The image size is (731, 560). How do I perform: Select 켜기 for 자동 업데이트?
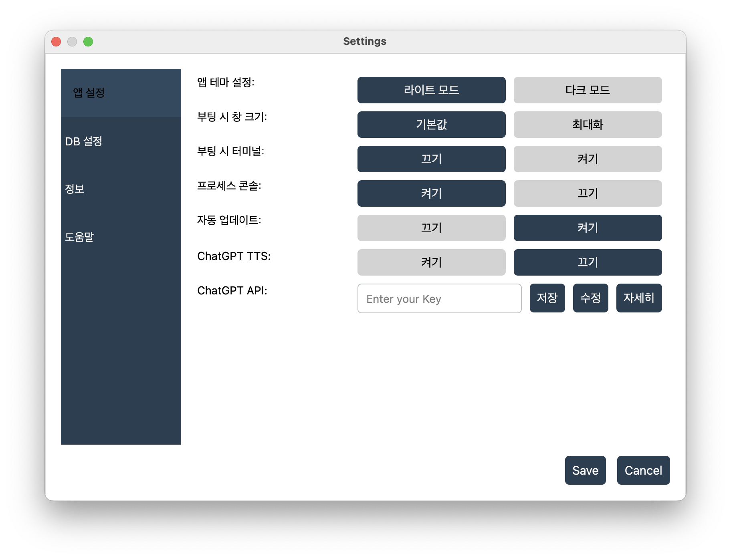588,228
